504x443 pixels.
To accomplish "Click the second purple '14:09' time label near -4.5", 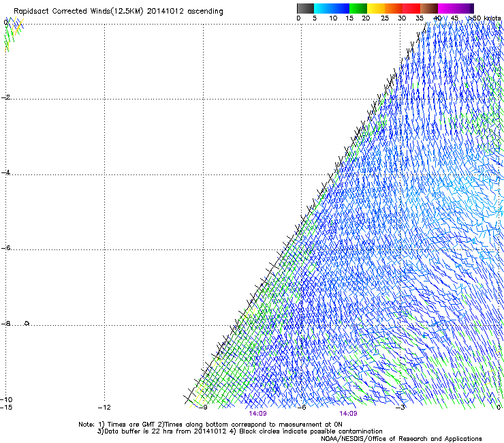I will (349, 414).
